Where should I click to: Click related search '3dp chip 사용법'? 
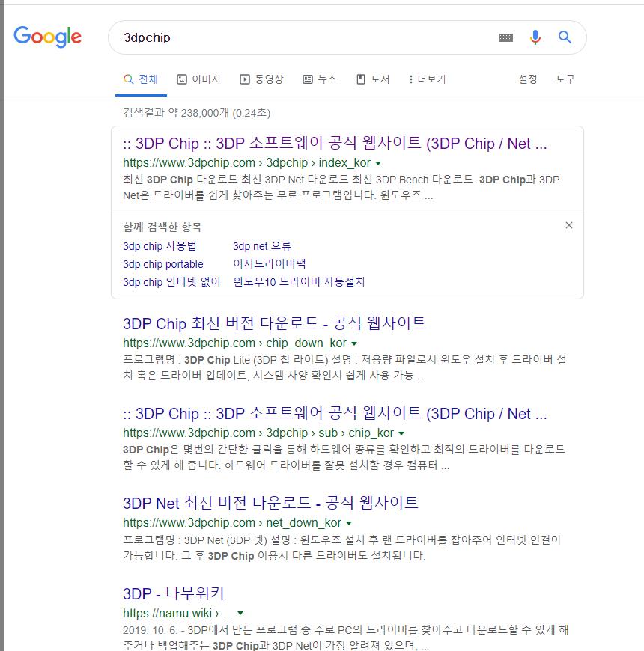pos(160,246)
